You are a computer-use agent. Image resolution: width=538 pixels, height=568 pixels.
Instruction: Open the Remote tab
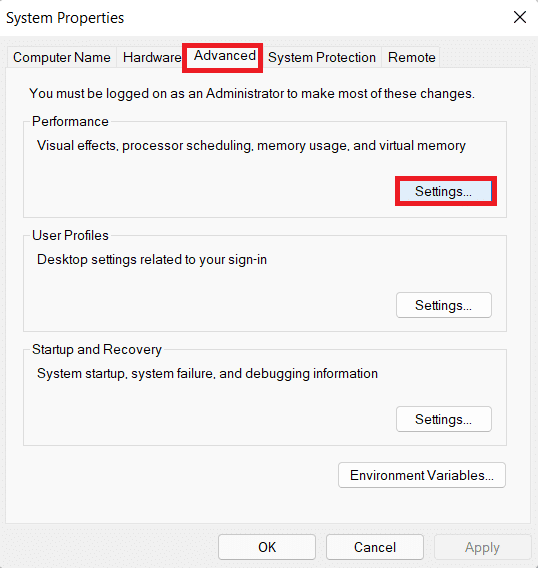click(412, 57)
